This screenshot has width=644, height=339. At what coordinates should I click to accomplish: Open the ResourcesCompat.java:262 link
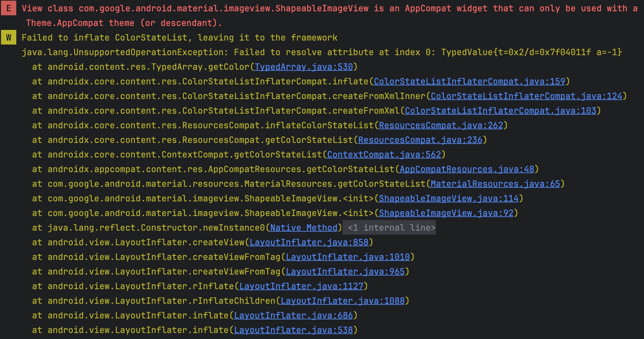pyautogui.click(x=441, y=125)
